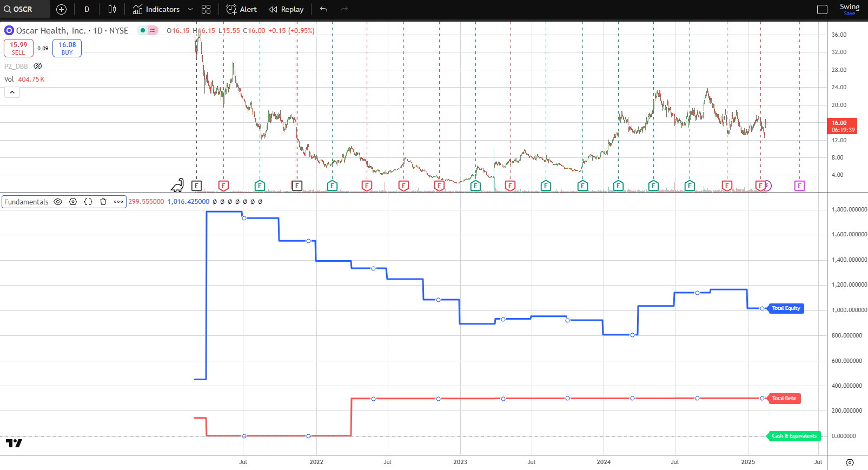Open the Fundamentals source code braces icon
The height and width of the screenshot is (470, 868).
(88, 202)
